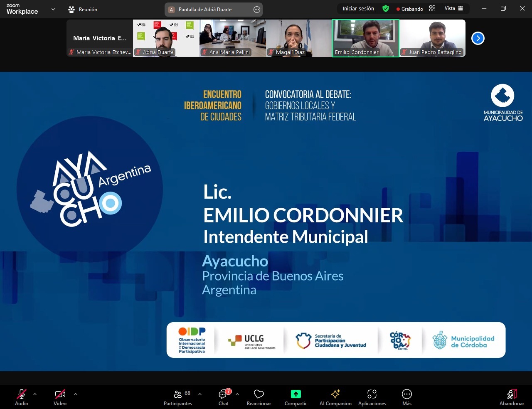Show next participants with blue arrow
The width and height of the screenshot is (532, 409).
click(x=478, y=38)
